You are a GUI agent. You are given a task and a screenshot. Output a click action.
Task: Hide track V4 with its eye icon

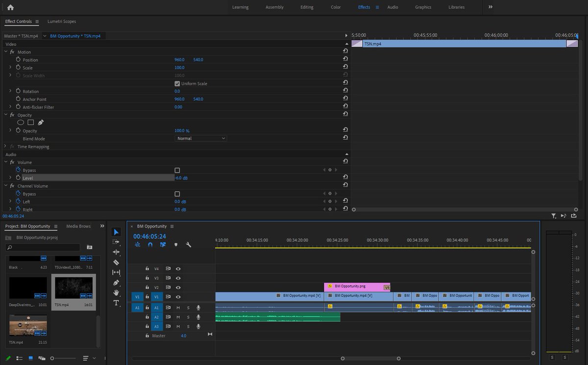point(178,269)
